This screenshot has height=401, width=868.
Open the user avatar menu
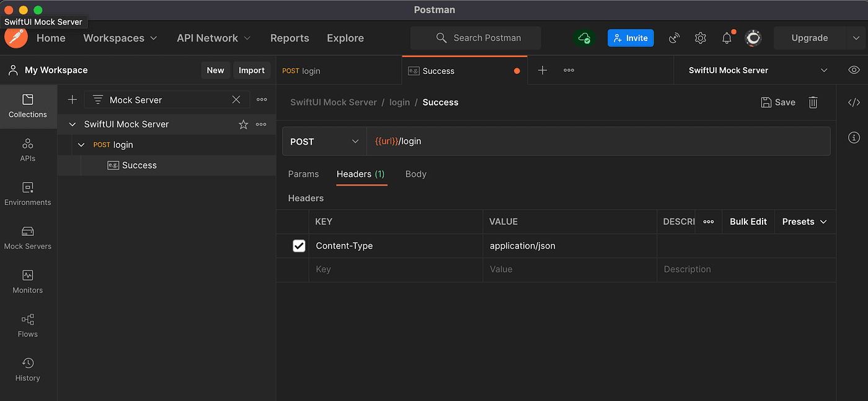click(753, 38)
